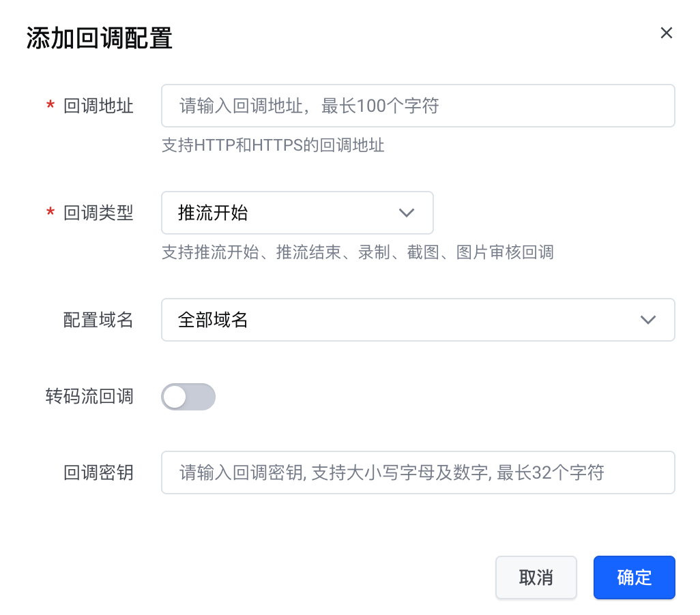Click the 回调密钥 field label

[x=98, y=473]
